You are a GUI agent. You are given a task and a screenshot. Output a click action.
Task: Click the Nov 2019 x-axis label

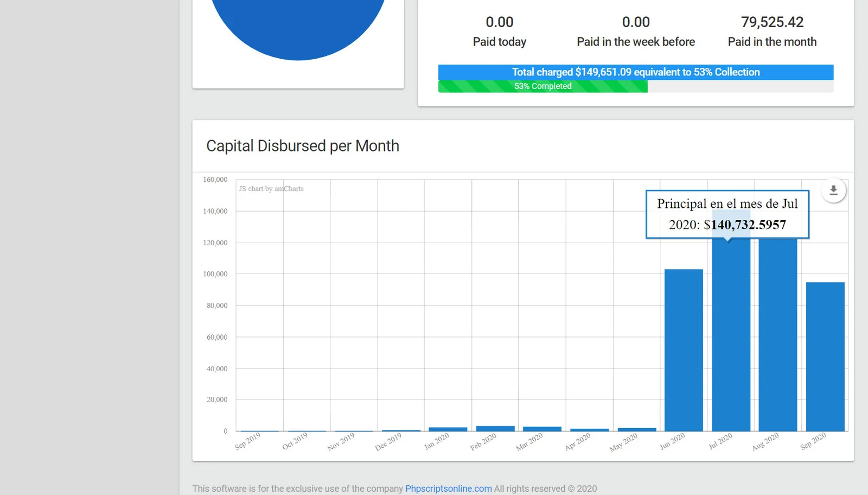[341, 442]
